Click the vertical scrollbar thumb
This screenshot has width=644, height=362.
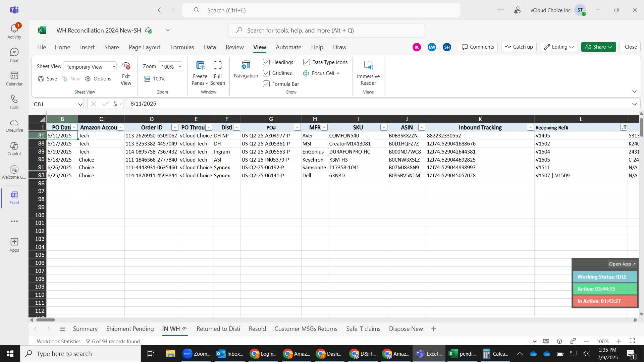pyautogui.click(x=641, y=127)
